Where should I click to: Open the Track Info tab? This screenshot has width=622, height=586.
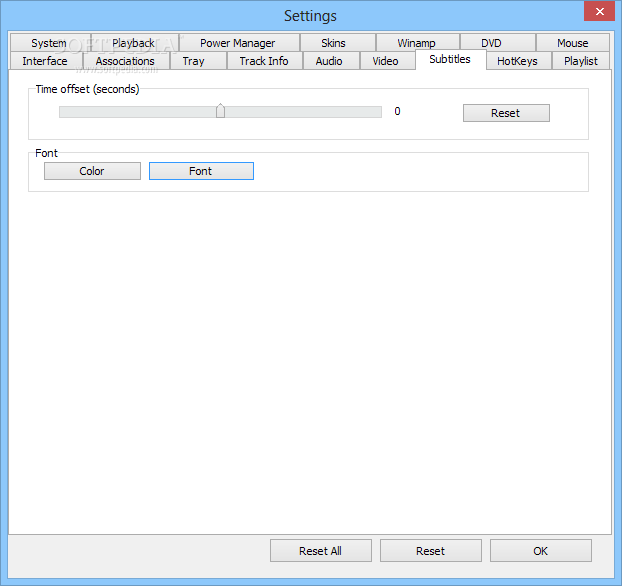(x=264, y=61)
